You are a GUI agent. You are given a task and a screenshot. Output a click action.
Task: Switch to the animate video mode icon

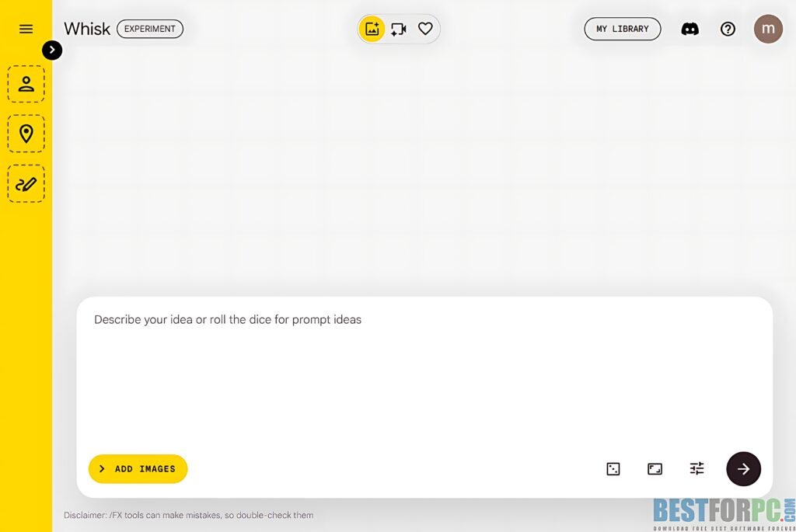(x=399, y=29)
